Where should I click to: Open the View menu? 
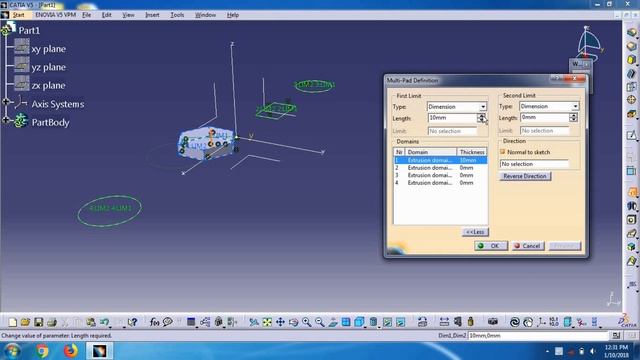pos(128,15)
